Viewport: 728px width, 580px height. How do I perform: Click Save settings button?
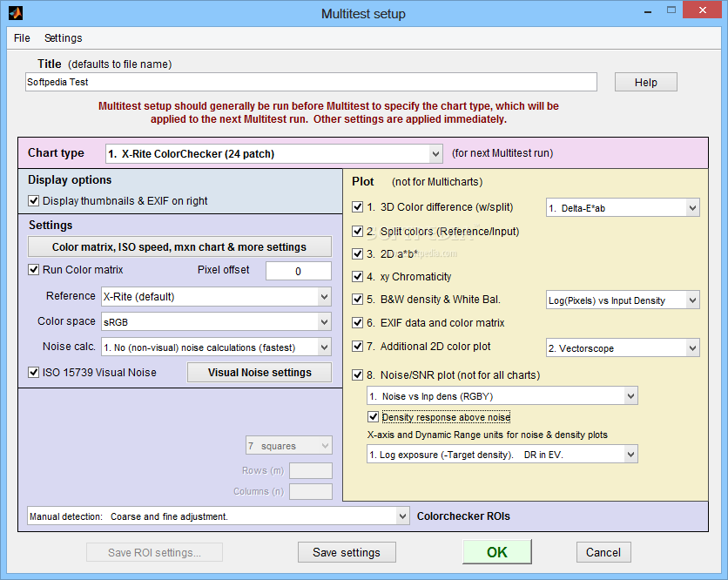[347, 552]
